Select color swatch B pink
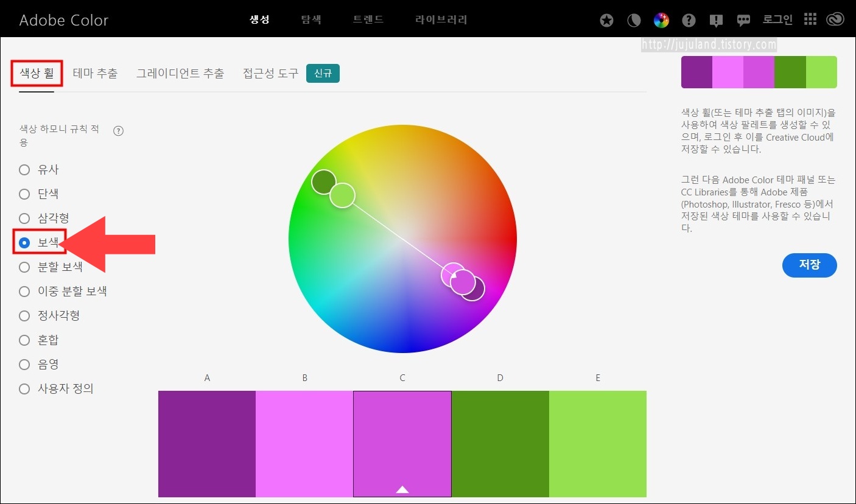The image size is (856, 504). pyautogui.click(x=304, y=444)
